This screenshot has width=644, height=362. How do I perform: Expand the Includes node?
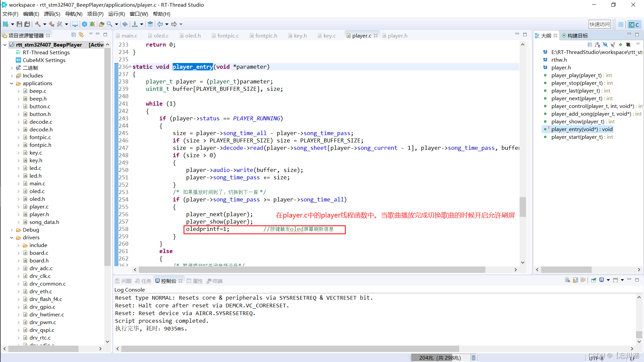pyautogui.click(x=11, y=76)
